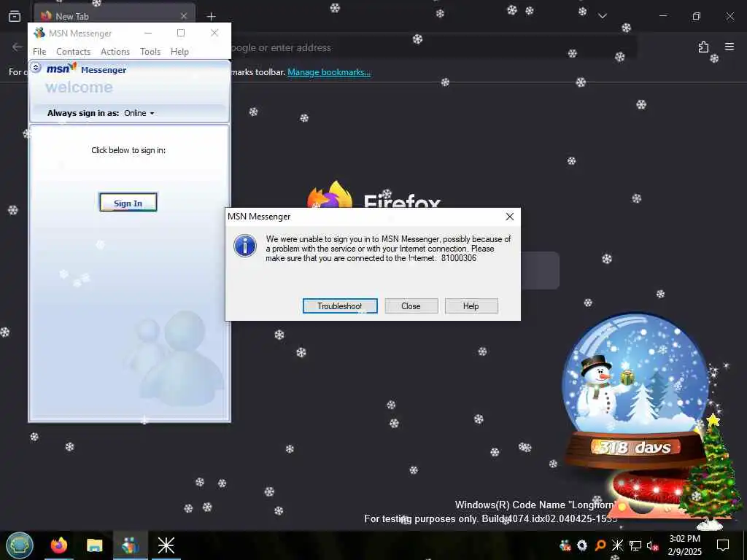The height and width of the screenshot is (560, 747).
Task: Click the muted volume tray icon
Action: [652, 545]
